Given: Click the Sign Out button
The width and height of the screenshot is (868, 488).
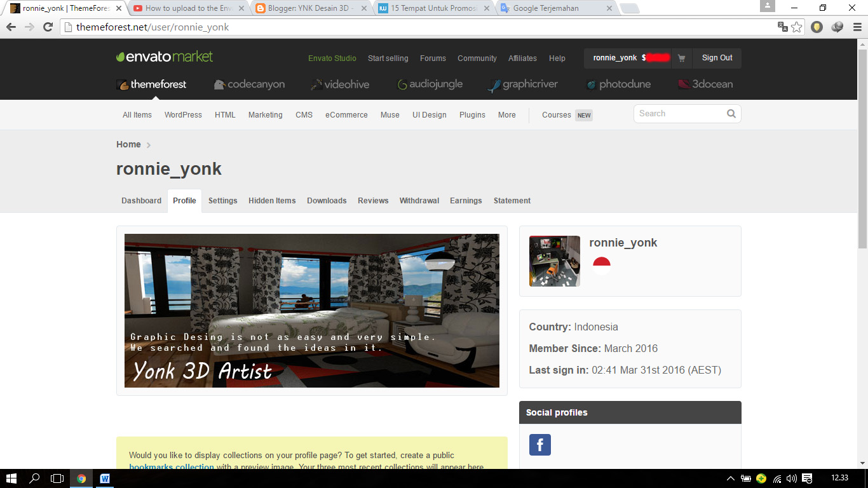Looking at the screenshot, I should [x=717, y=58].
